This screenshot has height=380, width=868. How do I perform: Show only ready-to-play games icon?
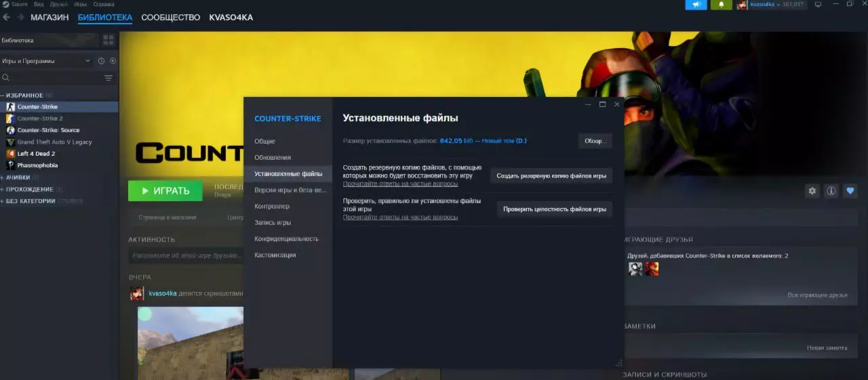(x=113, y=61)
